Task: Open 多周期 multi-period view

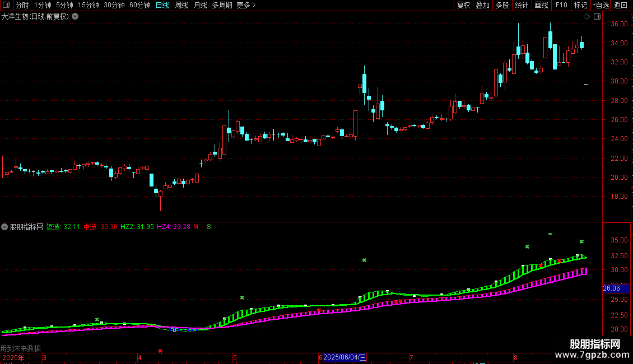Action: tap(222, 5)
